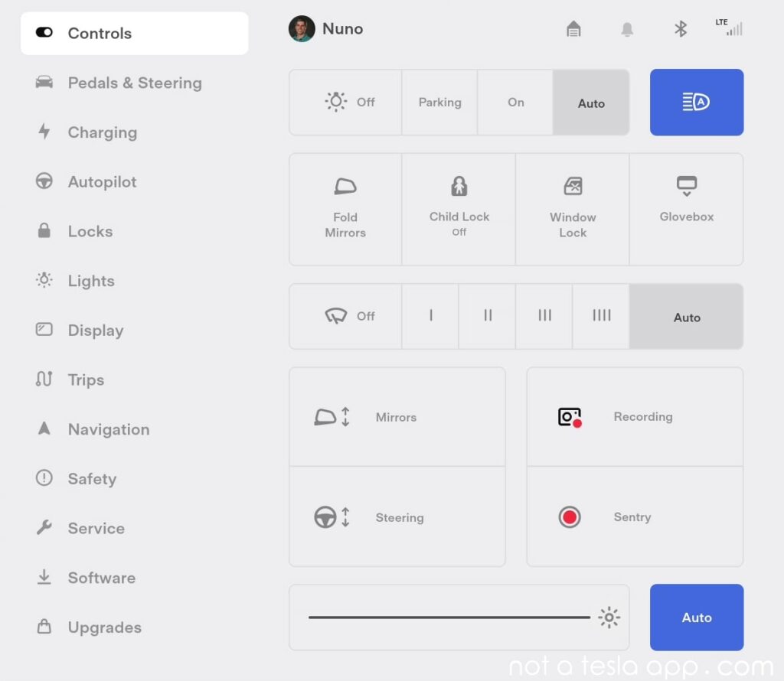This screenshot has height=681, width=784.
Task: Turn windshield wipers Off
Action: [345, 316]
